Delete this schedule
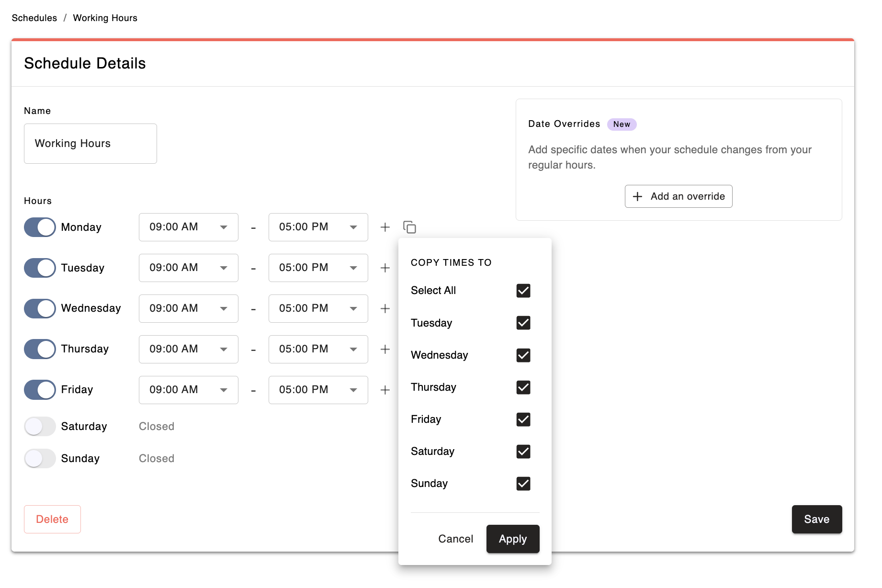882x588 pixels. [52, 519]
